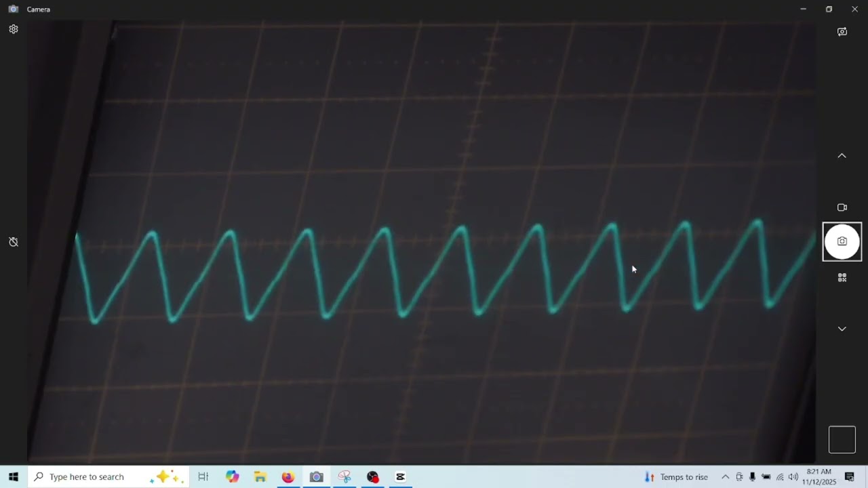The width and height of the screenshot is (868, 488).
Task: Open the Windows Start menu
Action: (14, 477)
